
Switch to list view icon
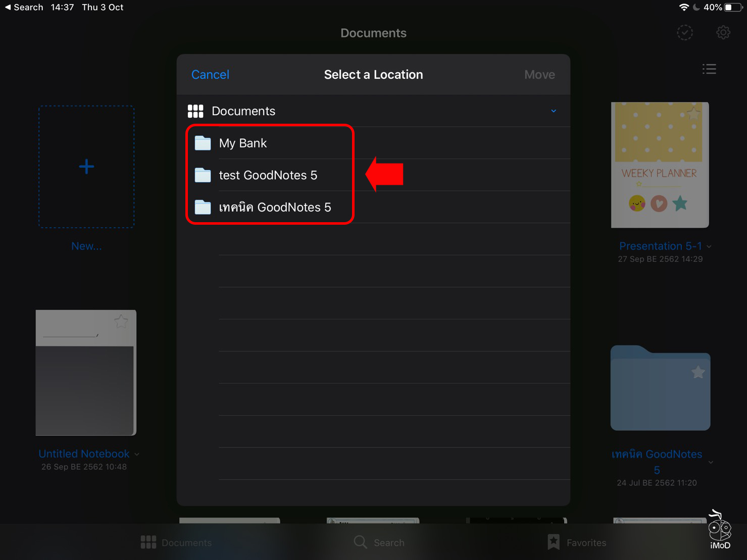click(709, 69)
